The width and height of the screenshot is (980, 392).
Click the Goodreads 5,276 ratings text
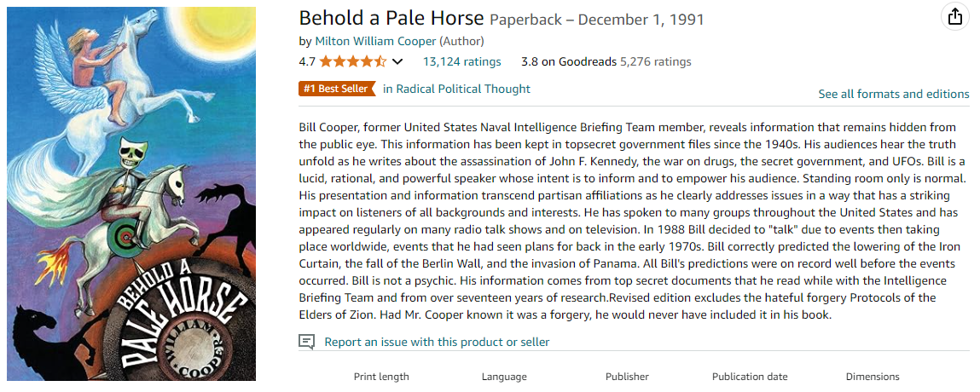pos(655,61)
